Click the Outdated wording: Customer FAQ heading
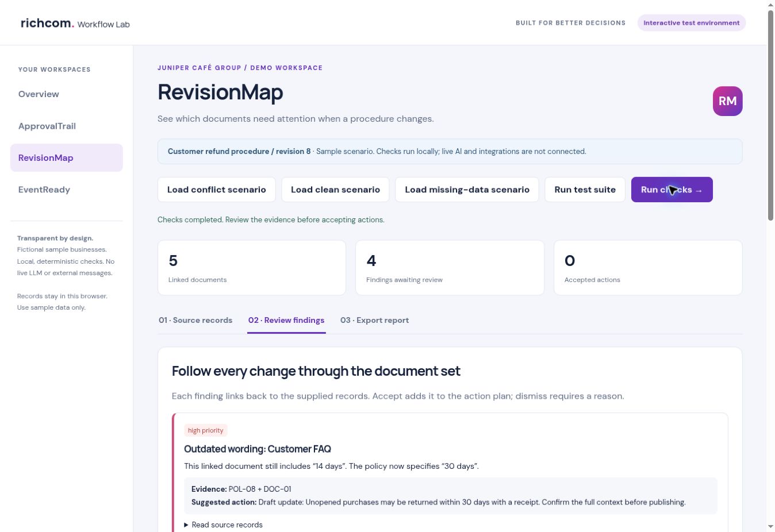775x532 pixels. 258,449
